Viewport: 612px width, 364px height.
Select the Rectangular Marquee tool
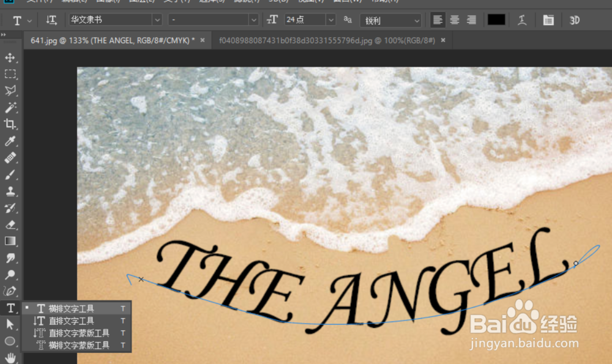[x=10, y=74]
